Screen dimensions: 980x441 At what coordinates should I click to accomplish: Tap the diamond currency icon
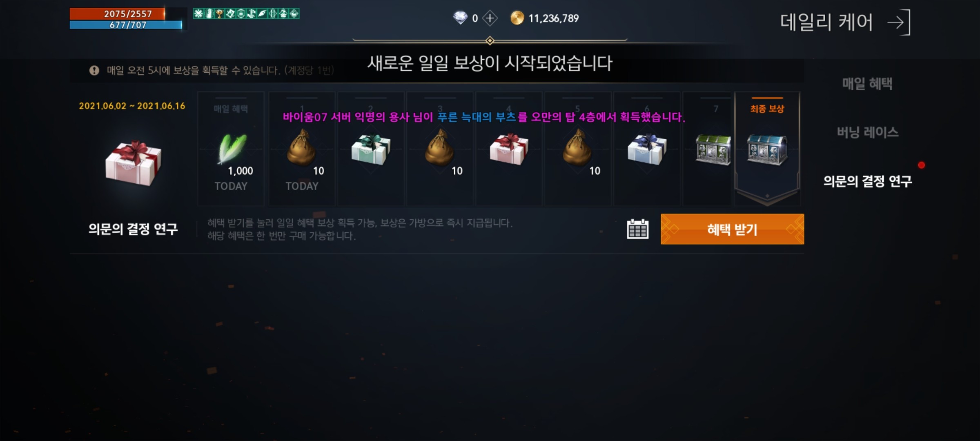460,18
